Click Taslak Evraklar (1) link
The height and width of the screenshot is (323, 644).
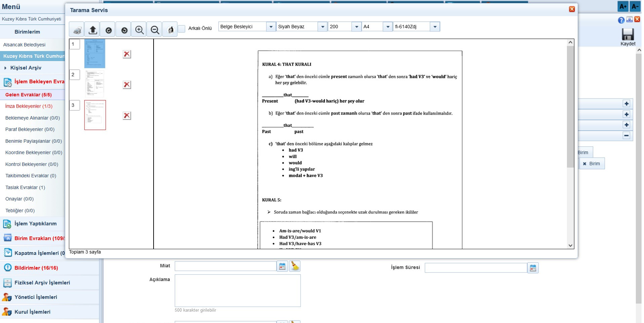[x=25, y=187]
